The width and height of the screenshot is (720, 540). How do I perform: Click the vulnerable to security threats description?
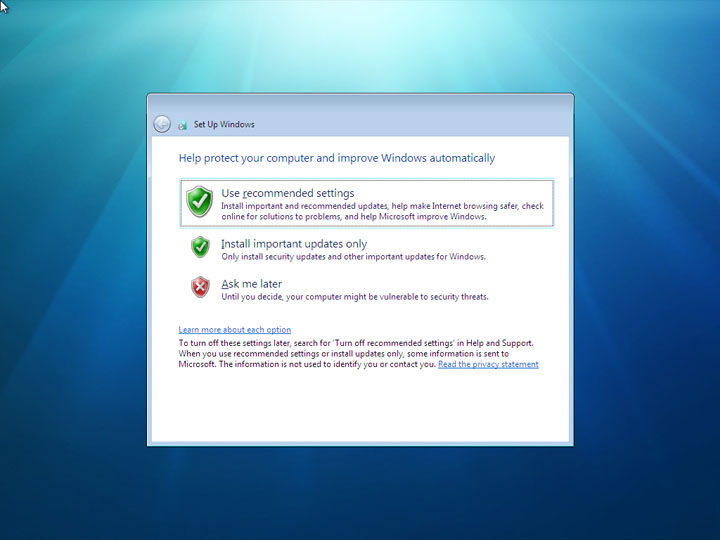355,297
